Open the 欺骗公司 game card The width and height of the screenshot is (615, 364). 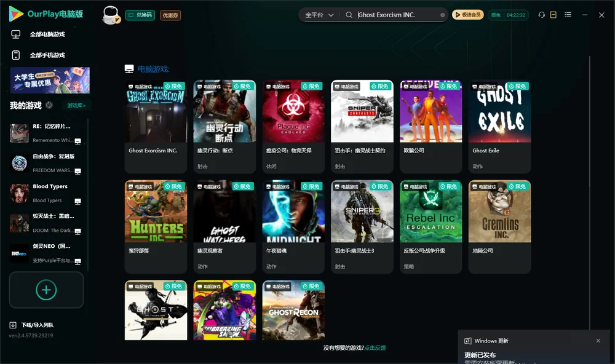point(430,126)
